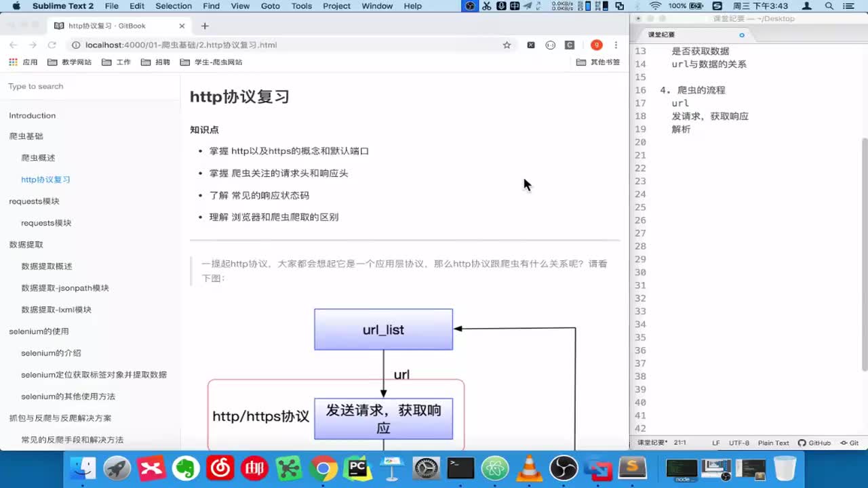The height and width of the screenshot is (488, 868).
Task: Open Wi-Fi status menu
Action: pos(655,6)
